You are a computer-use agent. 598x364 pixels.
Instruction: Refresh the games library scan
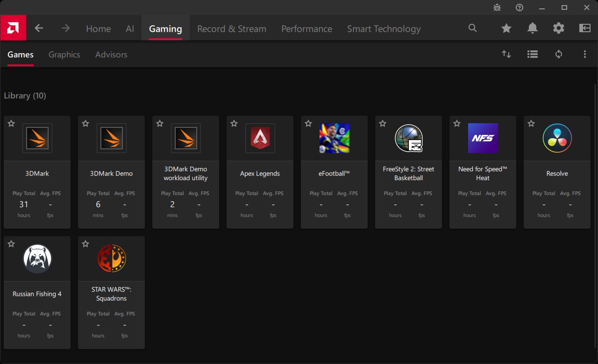pyautogui.click(x=558, y=55)
